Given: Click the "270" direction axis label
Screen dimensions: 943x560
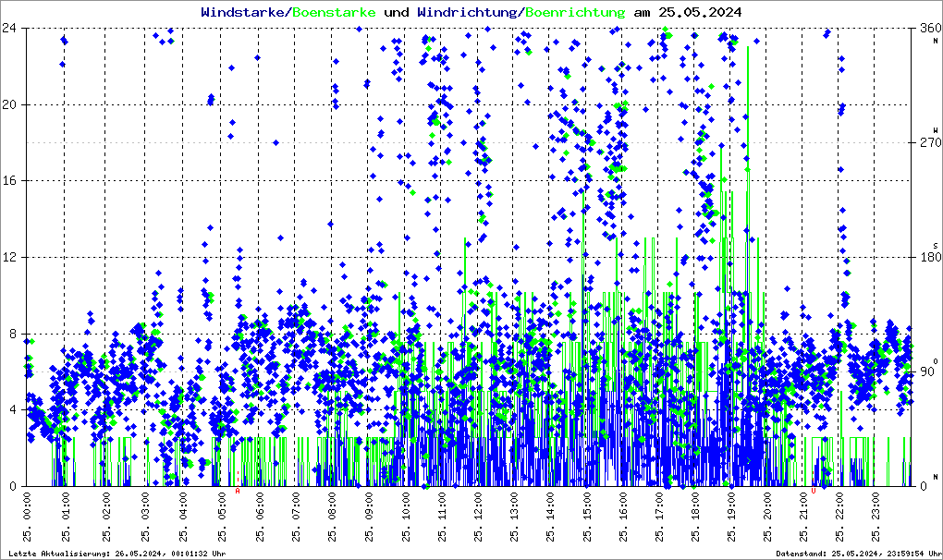Looking at the screenshot, I should pyautogui.click(x=930, y=142).
